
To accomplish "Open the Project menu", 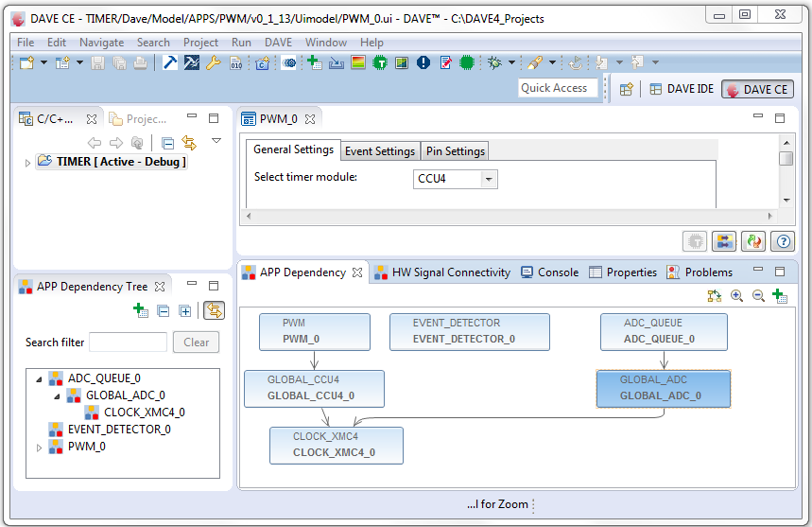I will point(201,43).
